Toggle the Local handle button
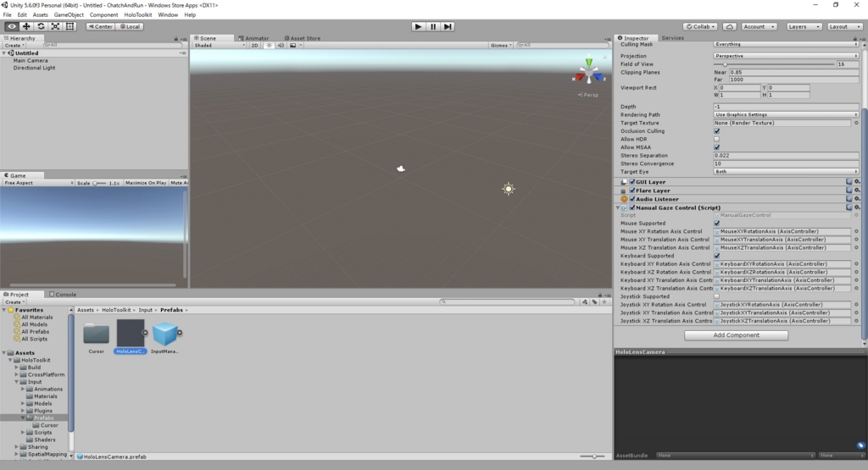The height and width of the screenshot is (470, 868). pos(130,26)
